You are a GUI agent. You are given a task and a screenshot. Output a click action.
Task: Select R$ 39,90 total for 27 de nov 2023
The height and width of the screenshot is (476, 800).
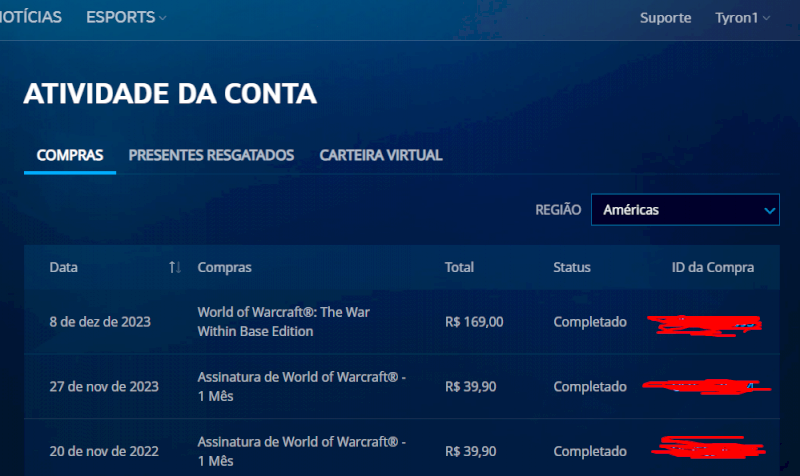(x=470, y=387)
